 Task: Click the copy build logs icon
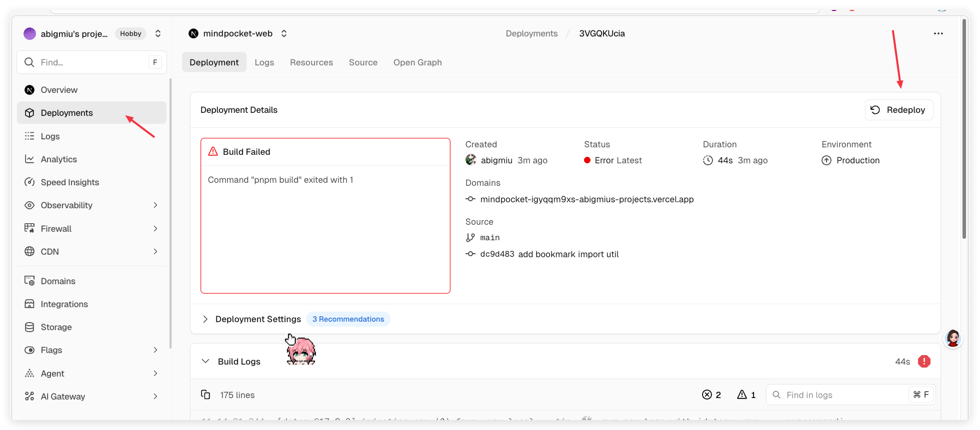(205, 395)
